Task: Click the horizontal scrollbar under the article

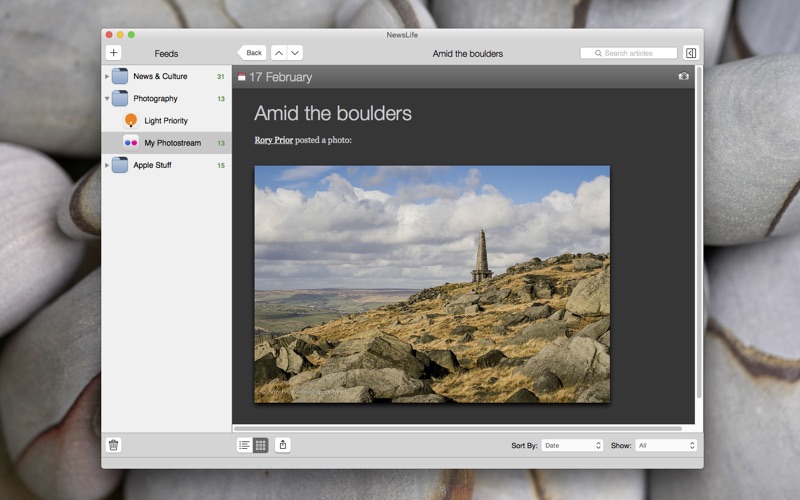Action: (458, 429)
